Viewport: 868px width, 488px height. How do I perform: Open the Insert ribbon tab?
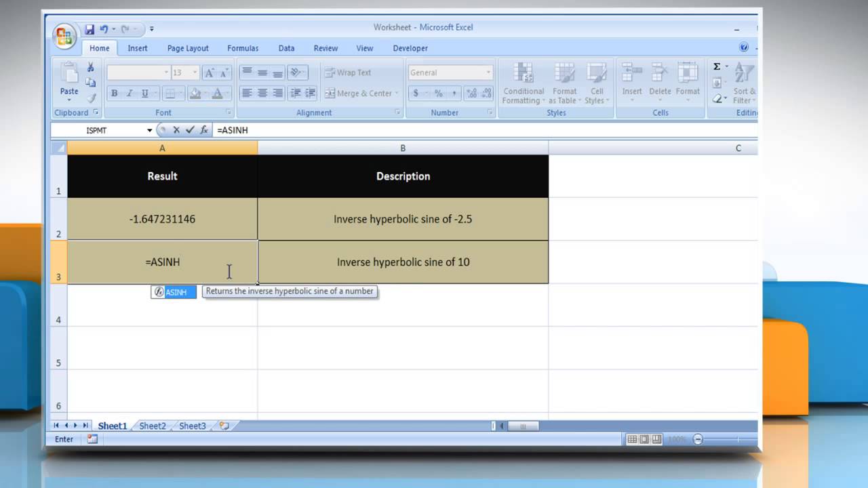tap(138, 48)
